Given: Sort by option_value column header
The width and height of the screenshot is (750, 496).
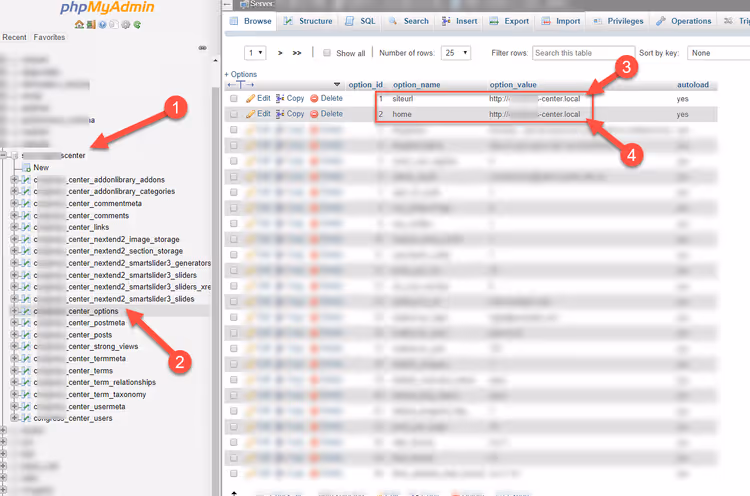Looking at the screenshot, I should pos(513,85).
